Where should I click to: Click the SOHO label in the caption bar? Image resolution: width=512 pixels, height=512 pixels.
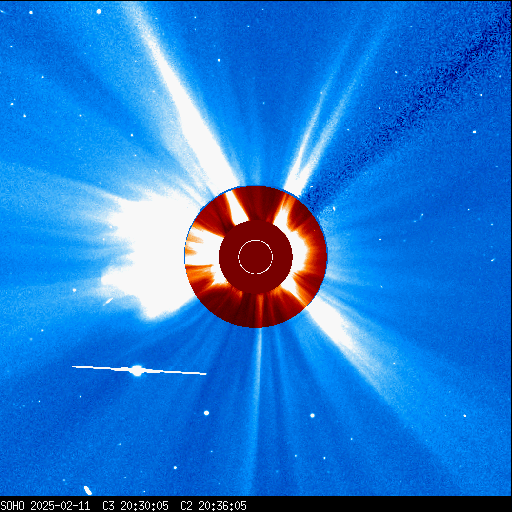(x=12, y=506)
